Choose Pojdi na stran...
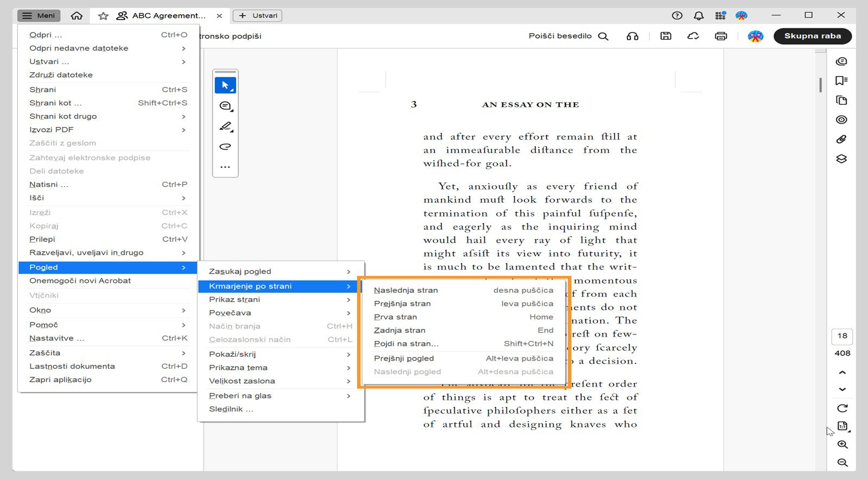 [x=463, y=344]
